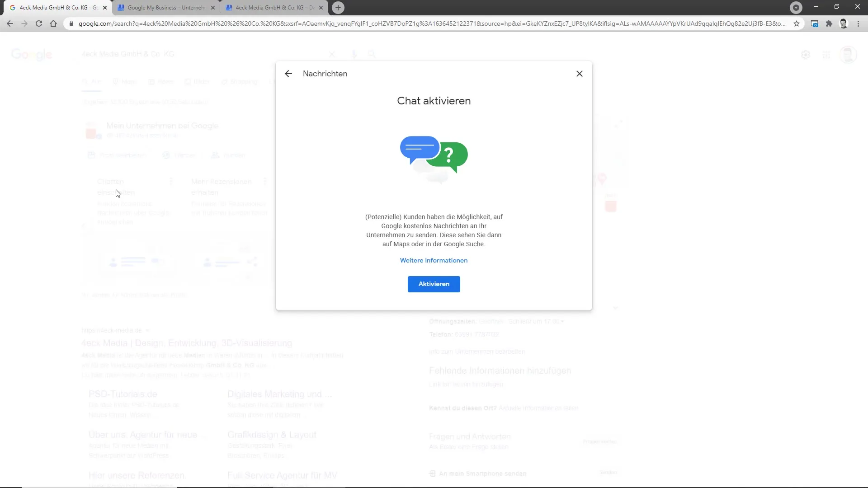Open the Chrome three-dot menu
This screenshot has height=488, width=868.
pyautogui.click(x=858, y=23)
